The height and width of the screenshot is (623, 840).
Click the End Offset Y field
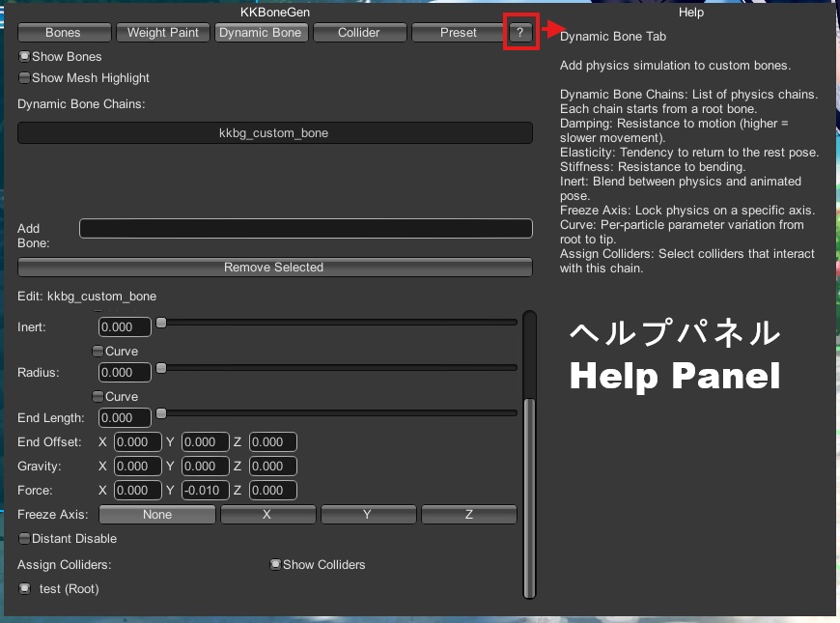pyautogui.click(x=206, y=442)
